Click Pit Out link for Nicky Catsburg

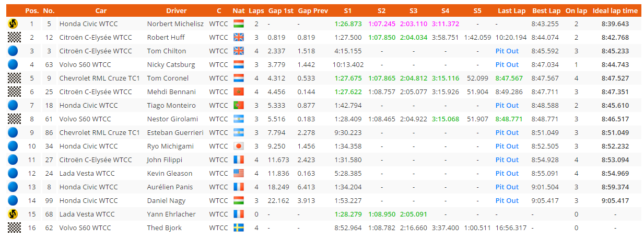507,65
